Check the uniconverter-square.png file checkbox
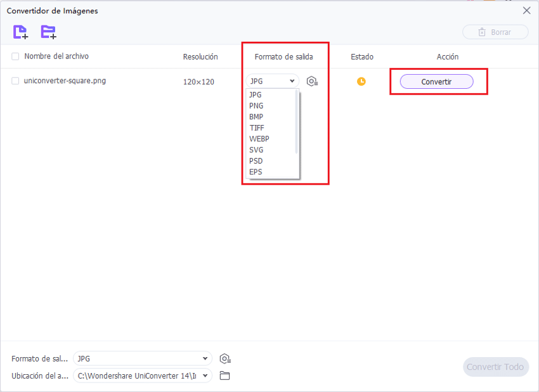 tap(15, 81)
